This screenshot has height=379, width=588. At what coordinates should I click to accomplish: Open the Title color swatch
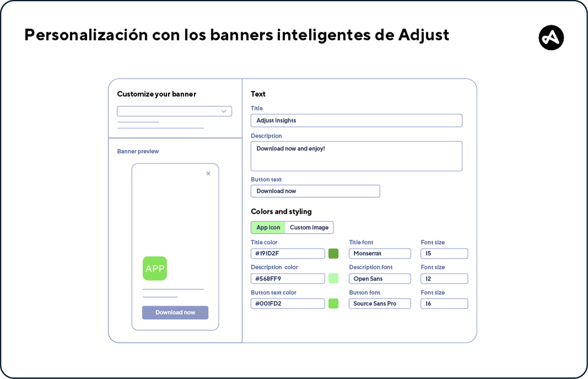pos(333,253)
